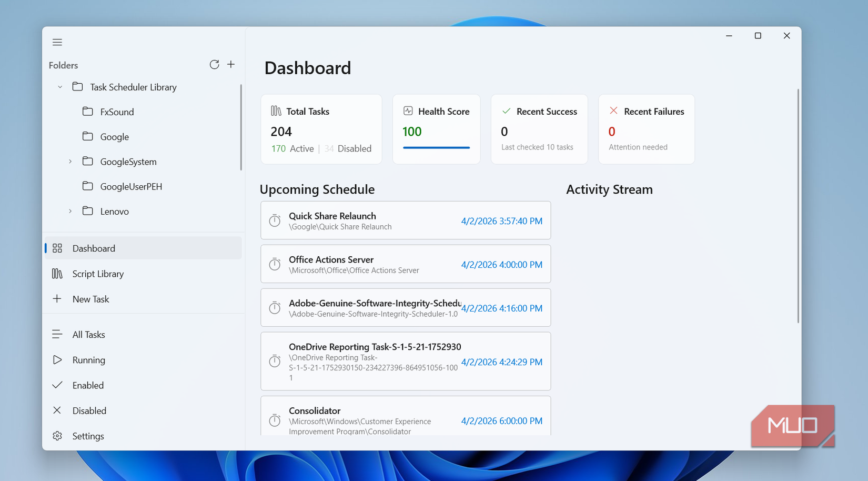
Task: Open the hamburger navigation menu
Action: 57,42
